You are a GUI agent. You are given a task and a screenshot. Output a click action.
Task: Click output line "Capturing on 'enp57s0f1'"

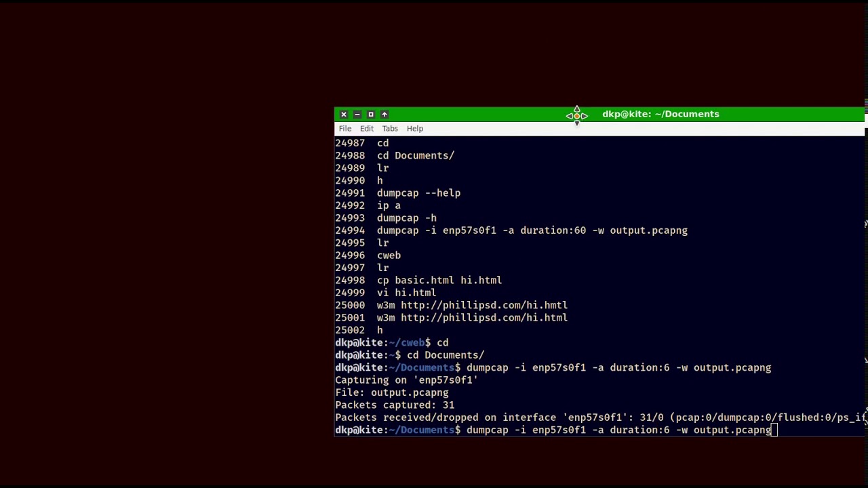tap(407, 380)
